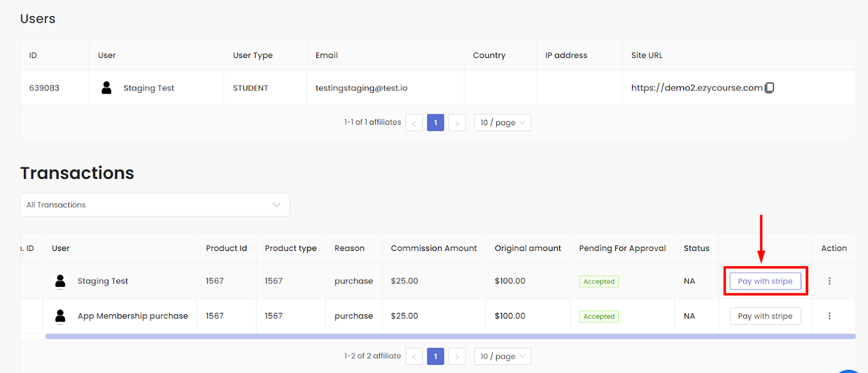
Task: Click Accepted badge in Staging Test row
Action: click(599, 281)
